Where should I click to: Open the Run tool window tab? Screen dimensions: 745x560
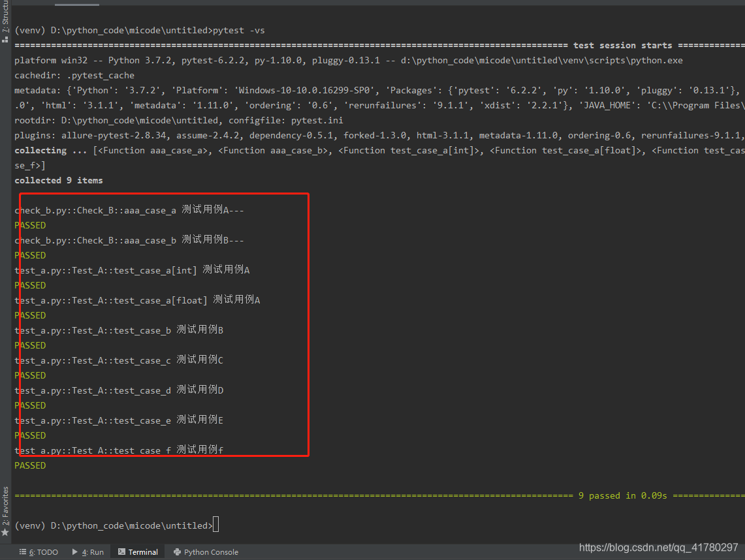tap(88, 552)
